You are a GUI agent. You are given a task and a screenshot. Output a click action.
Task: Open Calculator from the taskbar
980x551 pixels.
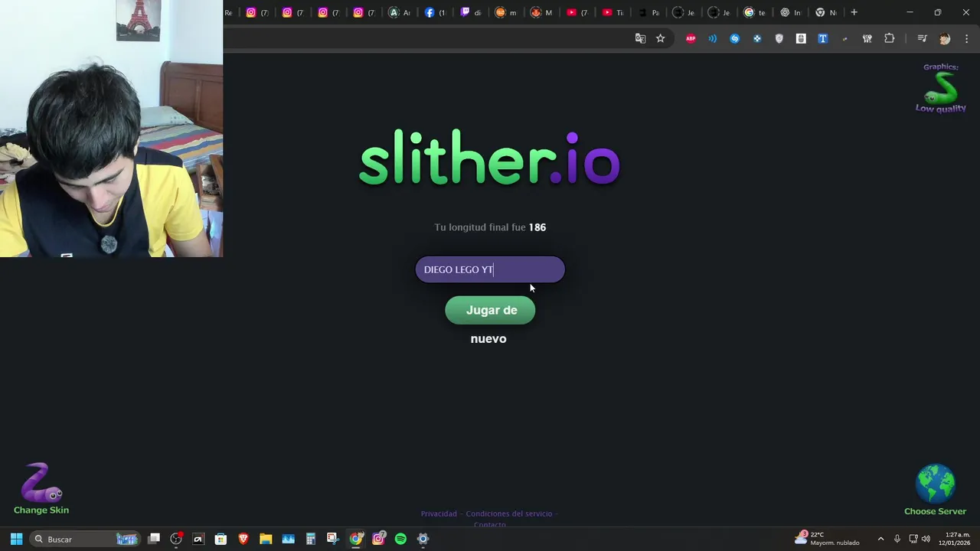click(x=310, y=539)
